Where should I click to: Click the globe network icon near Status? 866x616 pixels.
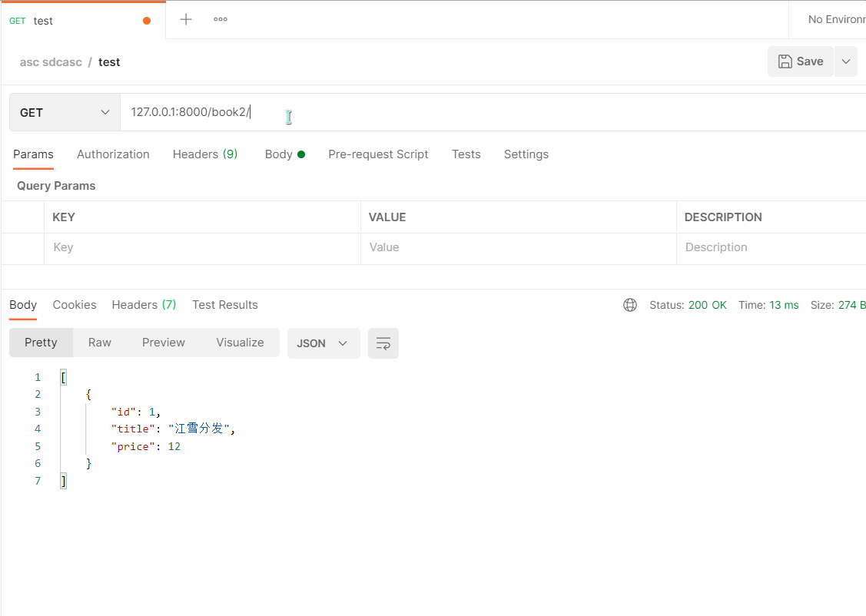coord(630,305)
